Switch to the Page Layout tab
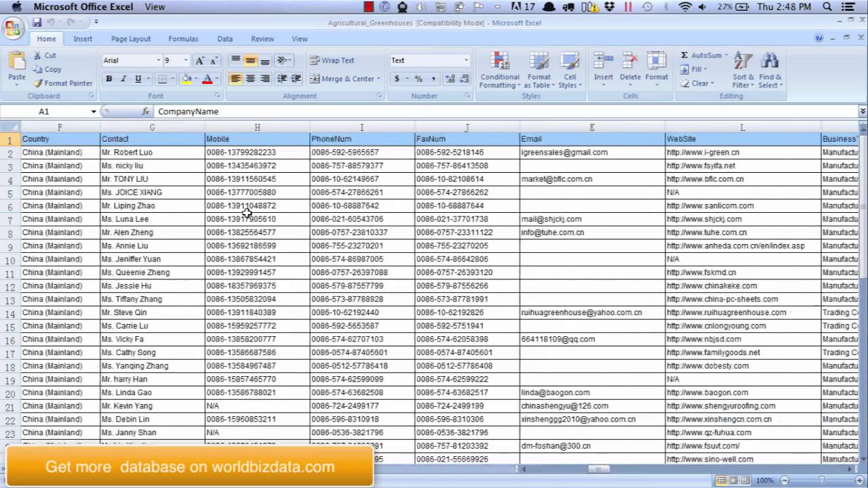The width and height of the screenshot is (868, 488). 131,39
